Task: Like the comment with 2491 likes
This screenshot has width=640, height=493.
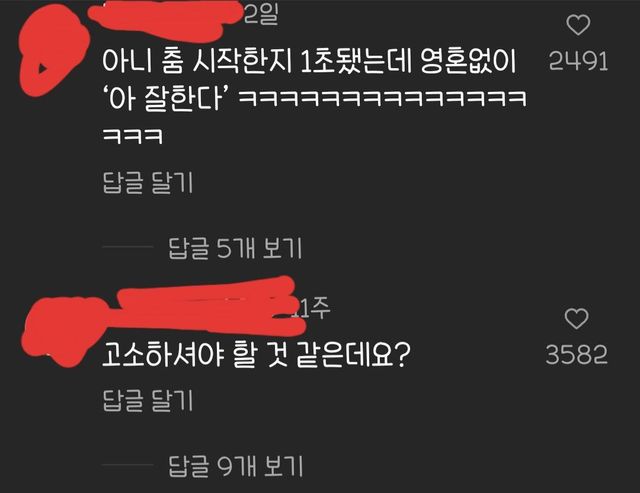Action: tap(578, 25)
